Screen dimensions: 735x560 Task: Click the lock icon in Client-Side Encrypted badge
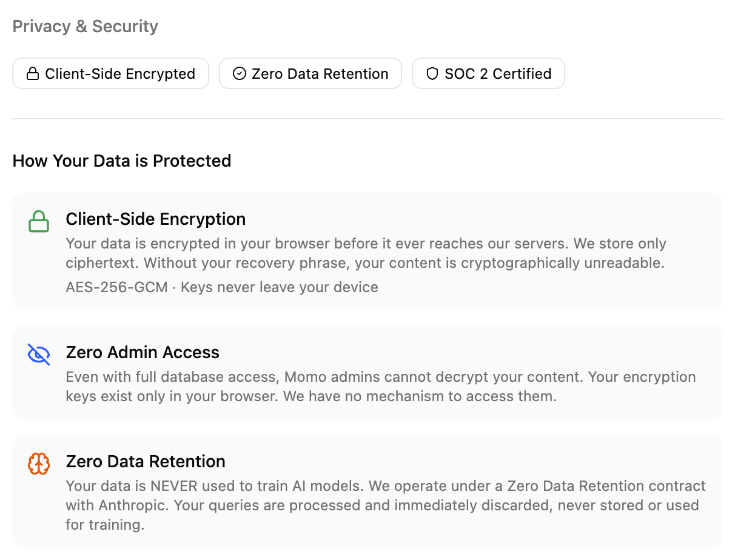(33, 74)
